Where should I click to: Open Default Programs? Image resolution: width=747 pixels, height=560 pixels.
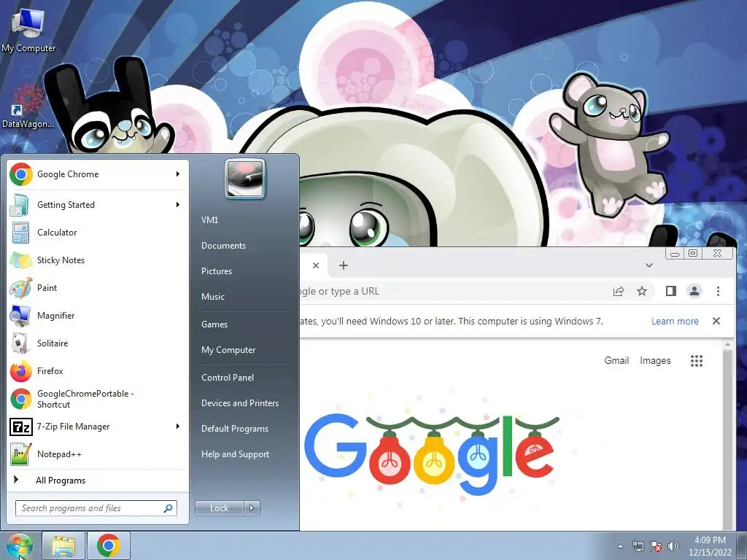pyautogui.click(x=235, y=429)
